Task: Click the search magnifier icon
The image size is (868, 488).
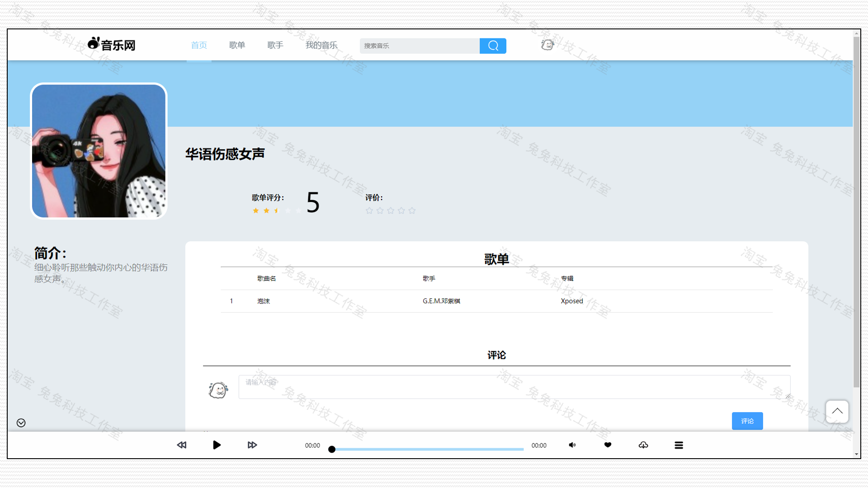Action: click(x=493, y=45)
